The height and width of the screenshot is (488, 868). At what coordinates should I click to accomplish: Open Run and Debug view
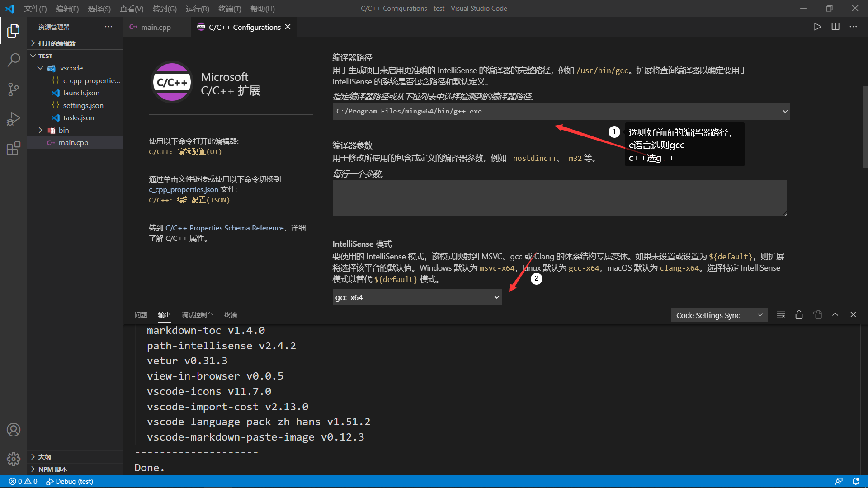point(14,118)
